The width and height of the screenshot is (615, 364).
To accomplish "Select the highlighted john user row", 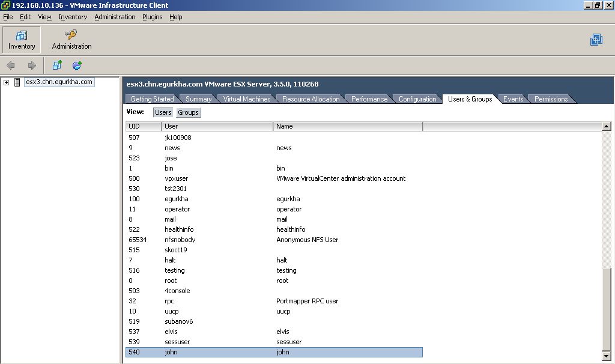I will coord(274,352).
